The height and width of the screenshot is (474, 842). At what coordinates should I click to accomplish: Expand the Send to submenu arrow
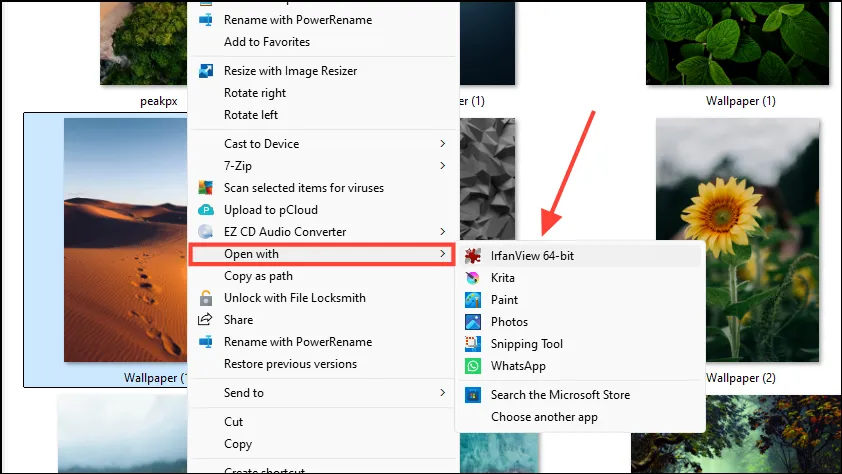click(x=442, y=392)
